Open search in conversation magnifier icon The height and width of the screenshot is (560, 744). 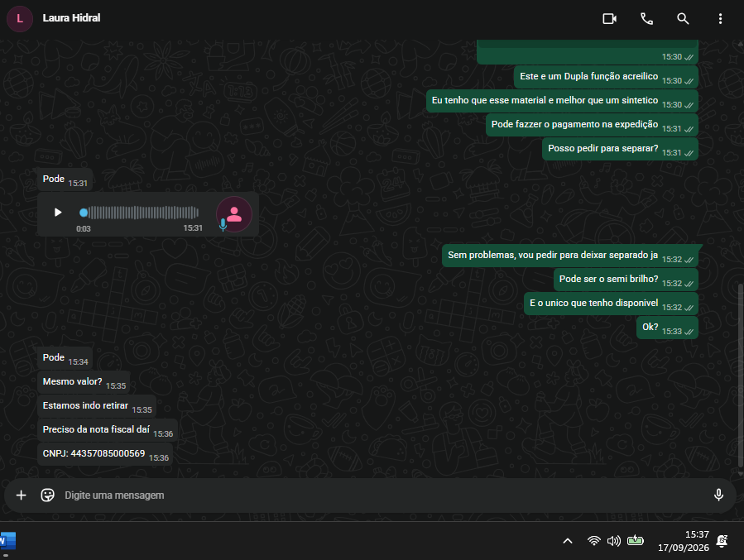[x=683, y=18]
